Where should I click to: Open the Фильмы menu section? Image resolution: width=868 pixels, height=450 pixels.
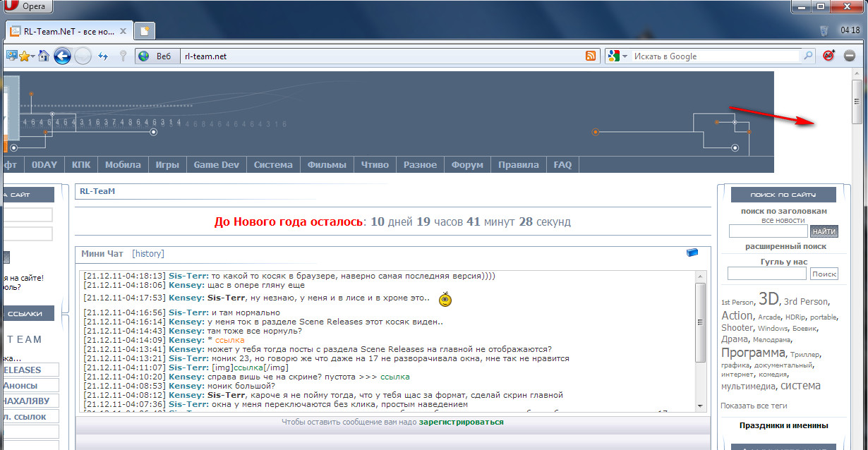[327, 164]
